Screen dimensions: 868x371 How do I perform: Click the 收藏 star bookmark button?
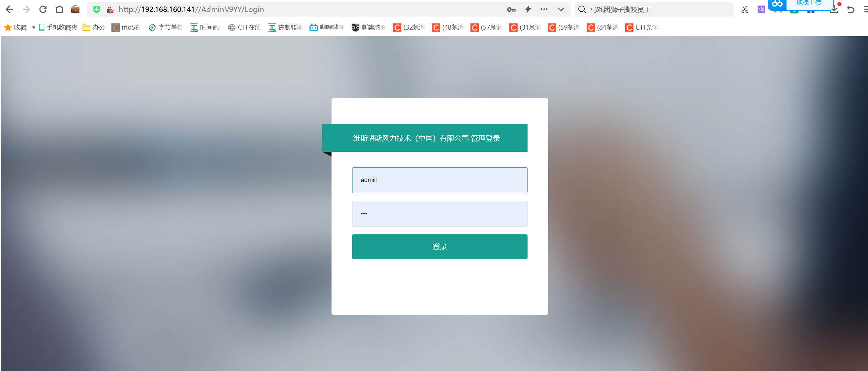(x=15, y=27)
